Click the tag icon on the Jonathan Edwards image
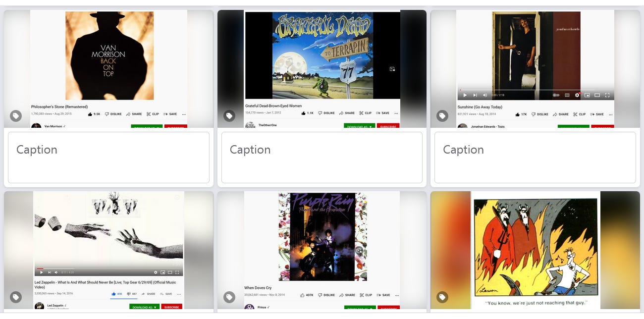This screenshot has height=319, width=644. (442, 116)
